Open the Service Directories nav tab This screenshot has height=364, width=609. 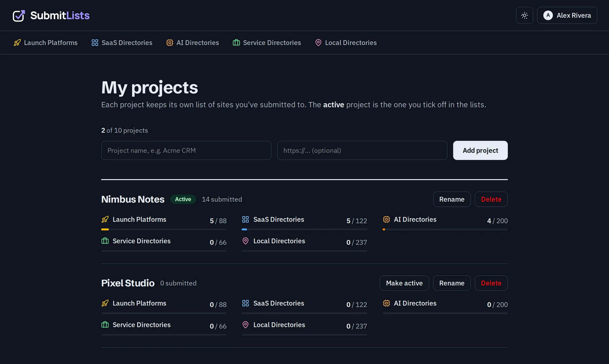[x=267, y=43]
